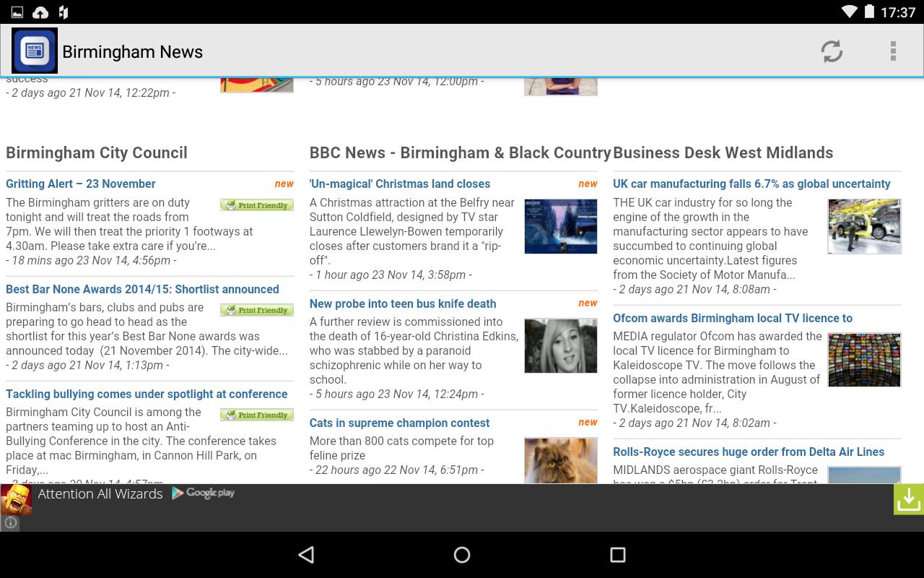Open 'Rolls-Royce secures huge order' article
The image size is (924, 578).
(x=749, y=452)
